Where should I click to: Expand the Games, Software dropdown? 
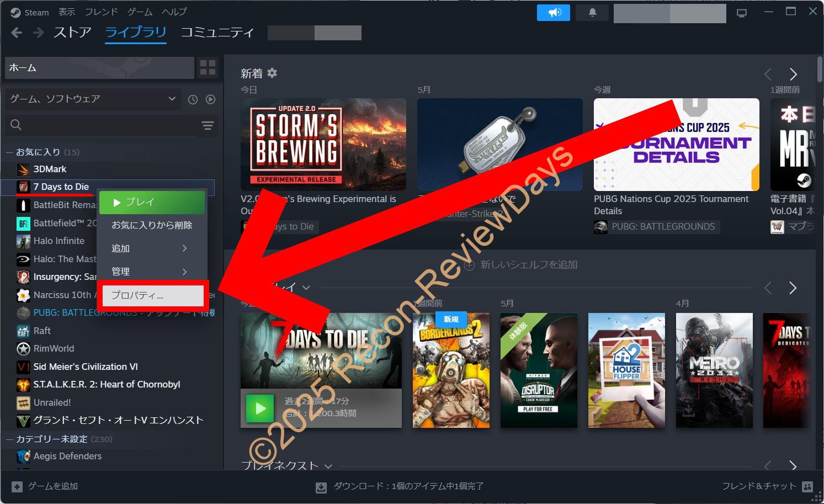93,99
